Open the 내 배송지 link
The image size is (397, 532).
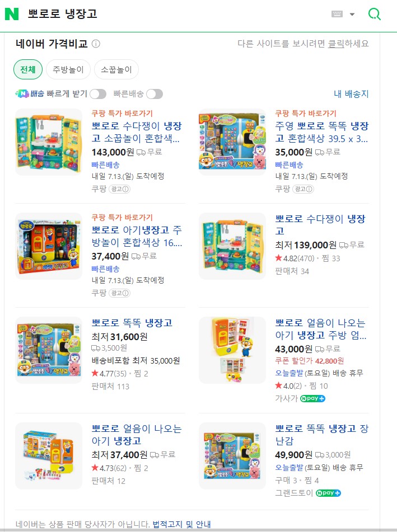tap(351, 94)
